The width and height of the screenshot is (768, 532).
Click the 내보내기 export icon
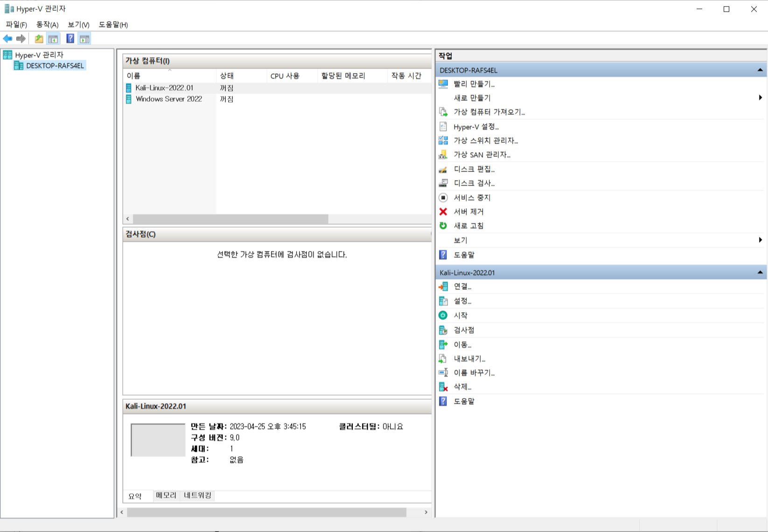click(x=443, y=358)
